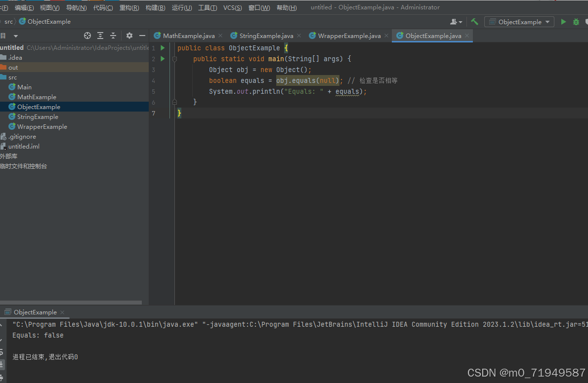Click the Expand All icon in Project panel

(100, 36)
